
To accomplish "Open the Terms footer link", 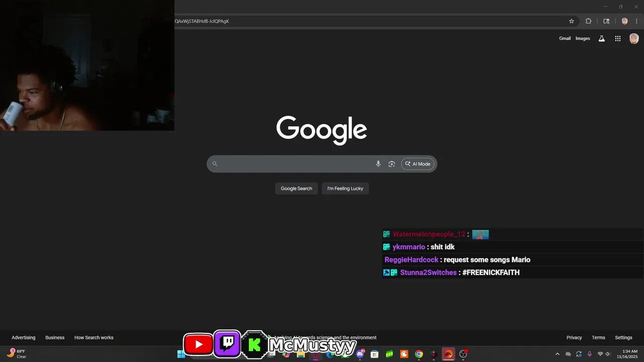I will point(598,337).
